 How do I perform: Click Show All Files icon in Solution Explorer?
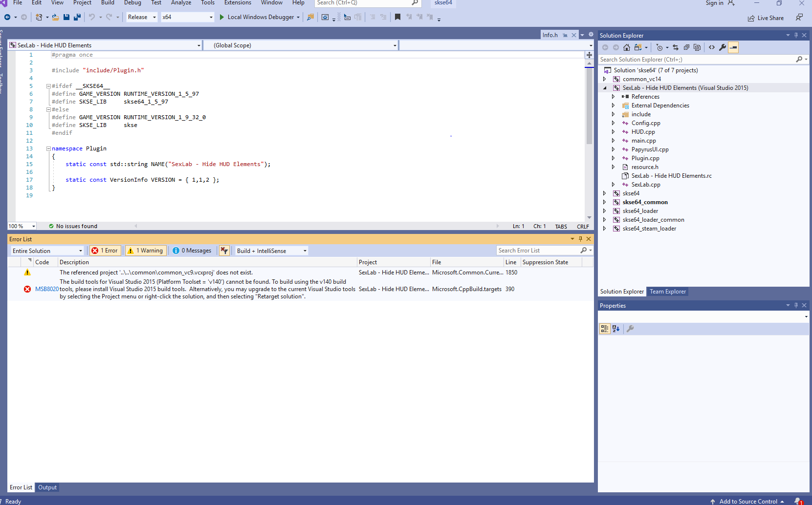click(x=697, y=47)
